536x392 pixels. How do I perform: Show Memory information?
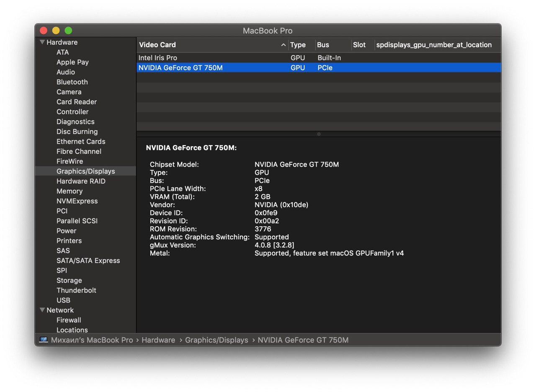[70, 191]
